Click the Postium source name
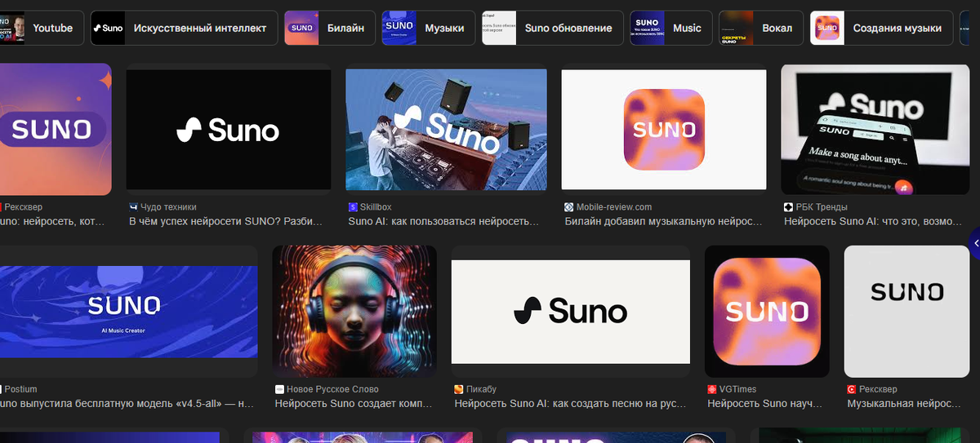This screenshot has height=443, width=980. 21,389
